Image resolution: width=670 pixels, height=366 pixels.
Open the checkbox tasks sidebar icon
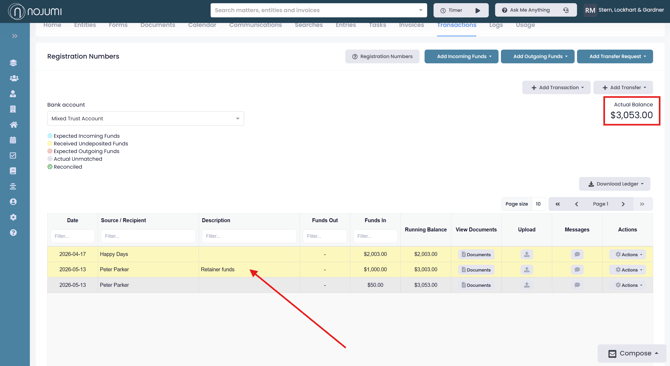click(13, 155)
